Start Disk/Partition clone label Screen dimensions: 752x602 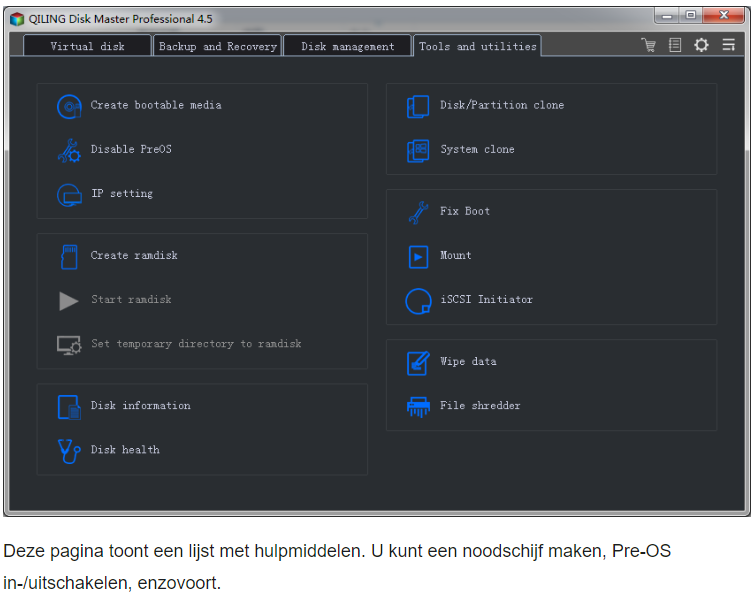(502, 105)
